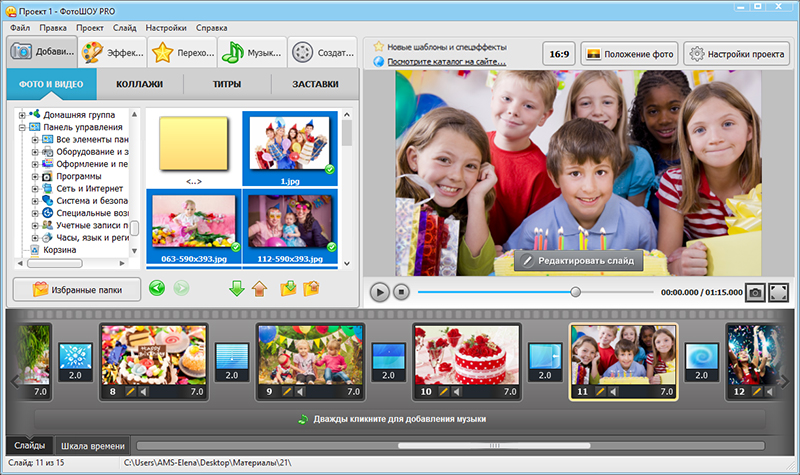Select the 063-590x393.jpg thumbnail
The image size is (800, 475).
click(x=194, y=227)
